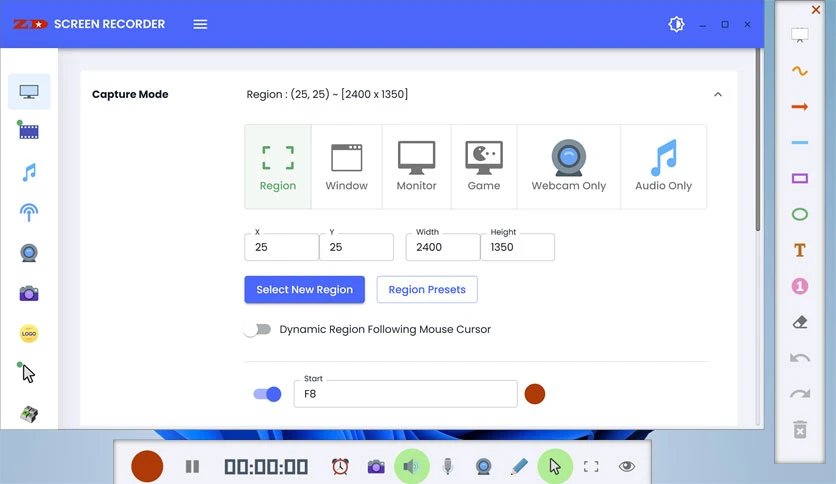836x484 pixels.
Task: Click the recording timer 00:00:00
Action: [x=266, y=467]
